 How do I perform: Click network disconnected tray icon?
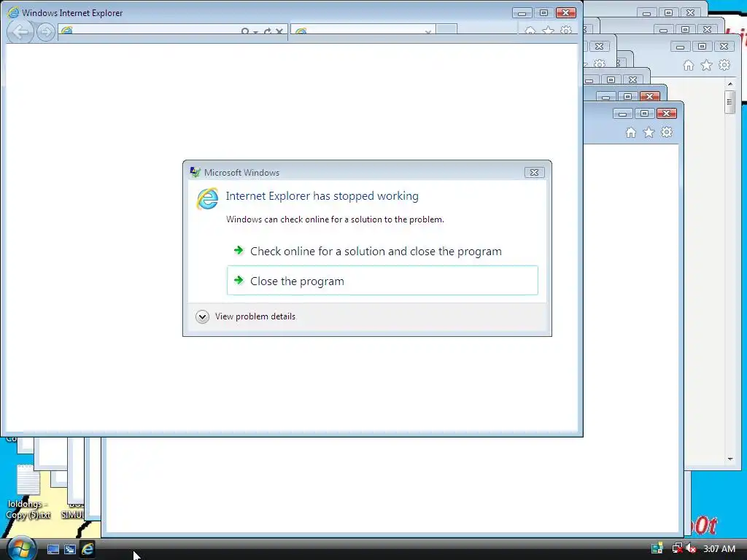tap(677, 548)
